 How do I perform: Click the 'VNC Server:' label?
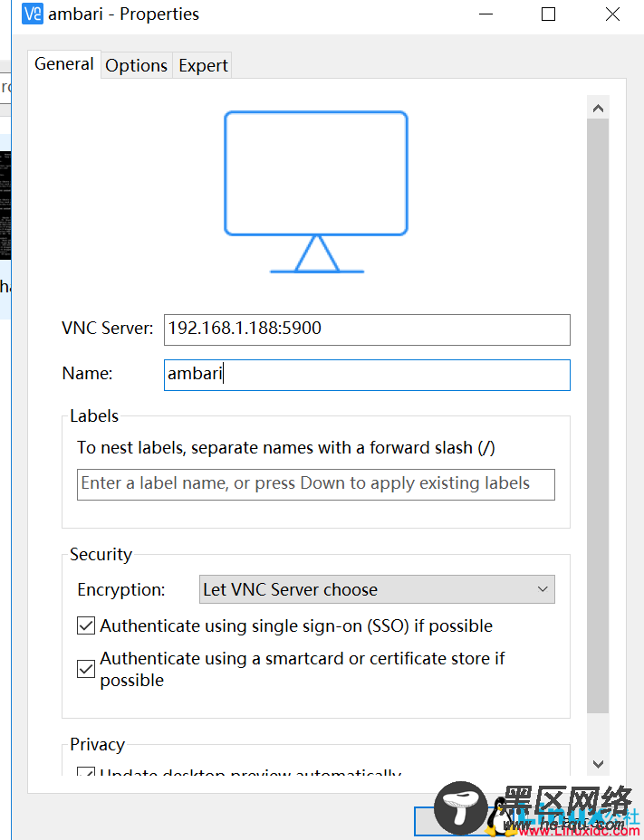[x=107, y=328]
